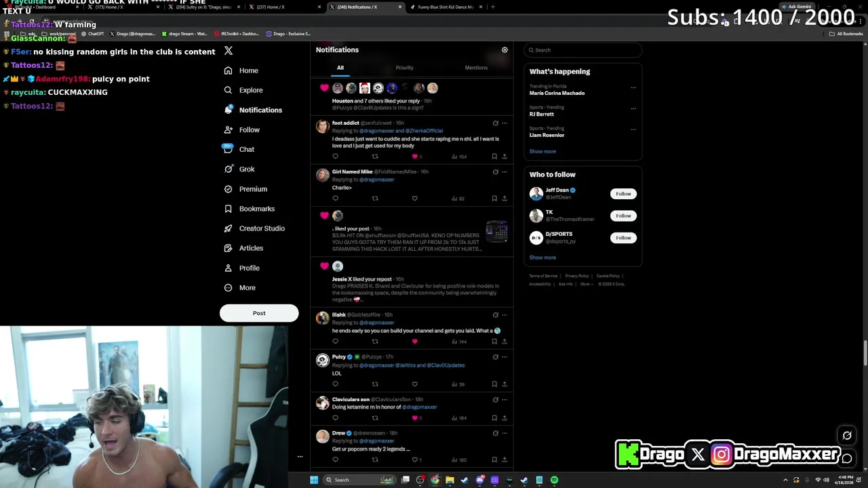
Task: Open options for Maria Corina Machado trend
Action: tap(633, 87)
